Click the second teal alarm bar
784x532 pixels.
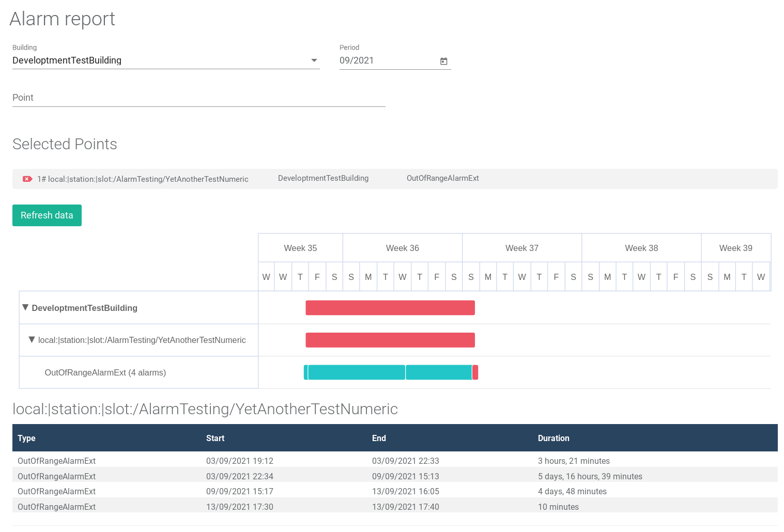tap(438, 372)
